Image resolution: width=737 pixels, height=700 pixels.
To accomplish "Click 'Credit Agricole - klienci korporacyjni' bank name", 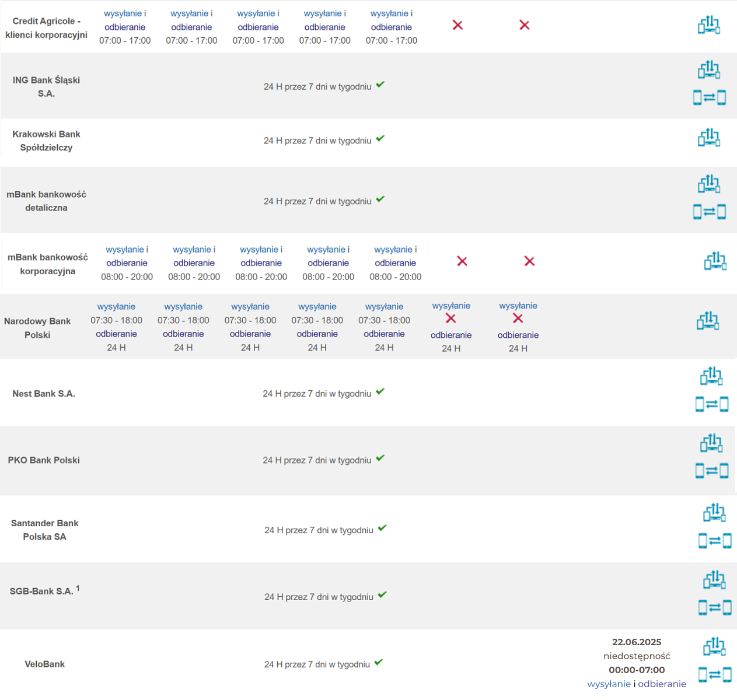I will pos(46,28).
